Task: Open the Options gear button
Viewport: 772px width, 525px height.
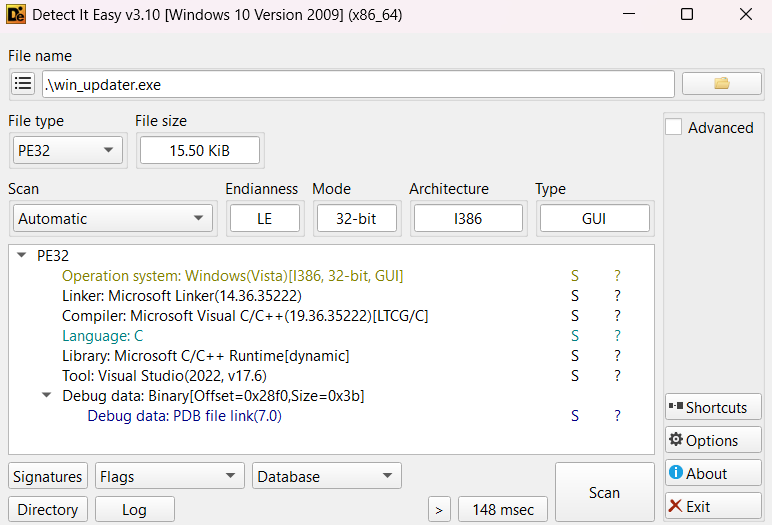Action: (713, 440)
